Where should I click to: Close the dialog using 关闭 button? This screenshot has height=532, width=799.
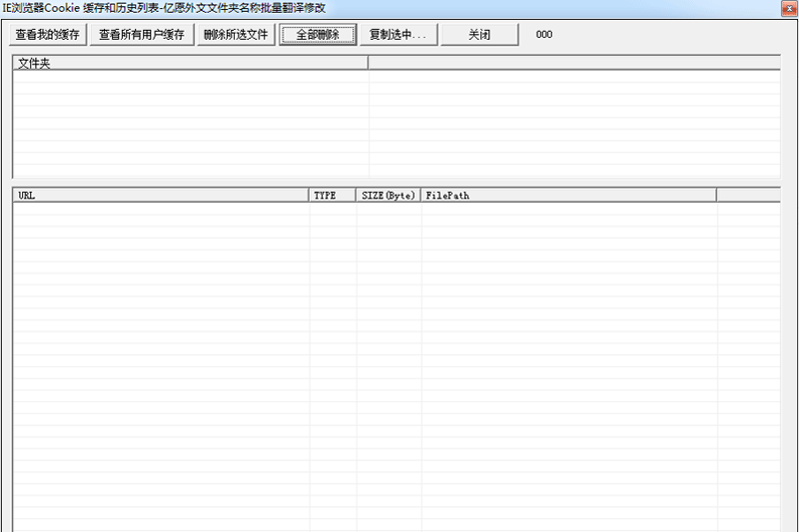[x=479, y=35]
